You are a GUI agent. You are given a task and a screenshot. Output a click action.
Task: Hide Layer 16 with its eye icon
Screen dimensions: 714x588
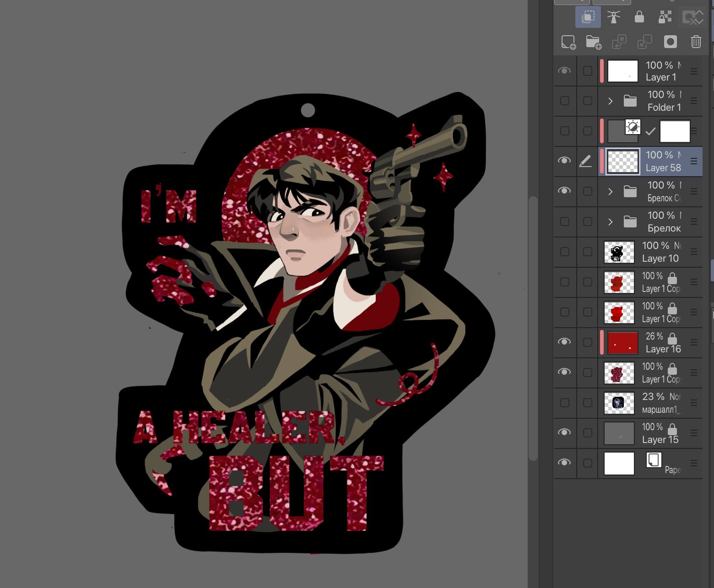tap(564, 342)
